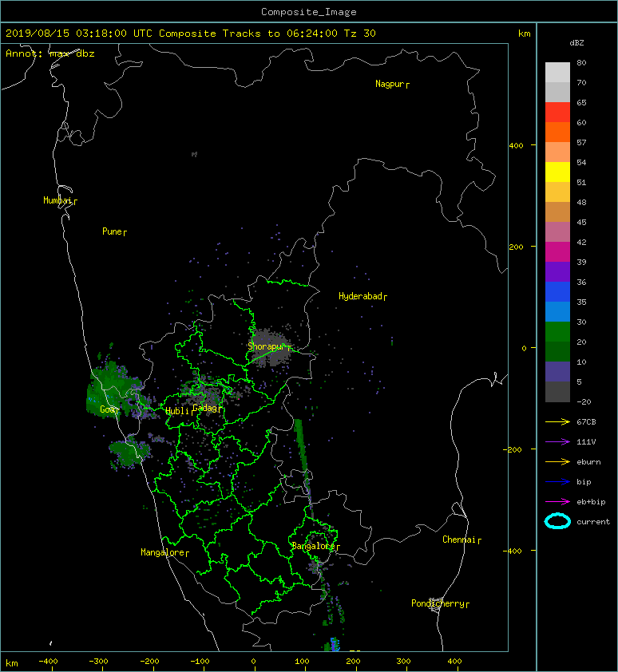Click the Gadag city label
The image size is (618, 672).
pyautogui.click(x=205, y=408)
